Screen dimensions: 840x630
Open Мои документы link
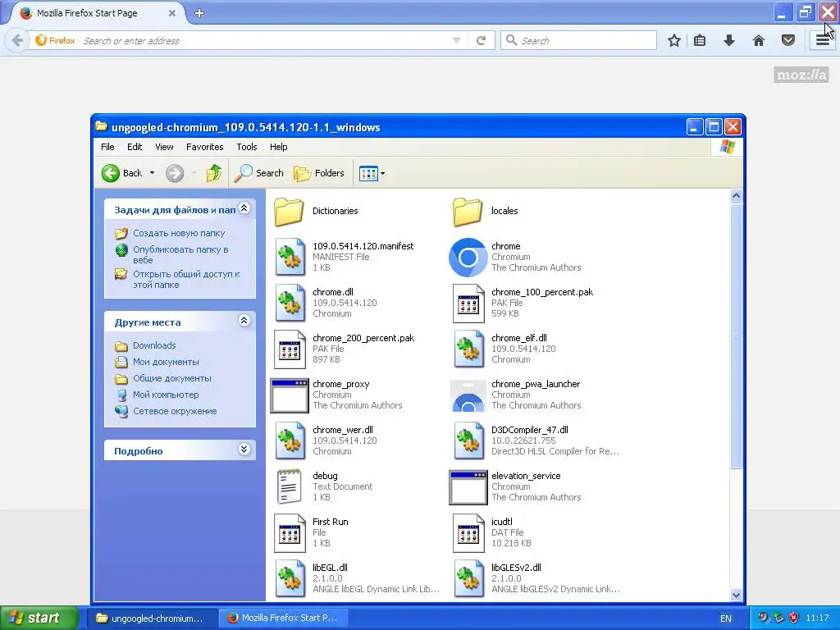tap(166, 362)
